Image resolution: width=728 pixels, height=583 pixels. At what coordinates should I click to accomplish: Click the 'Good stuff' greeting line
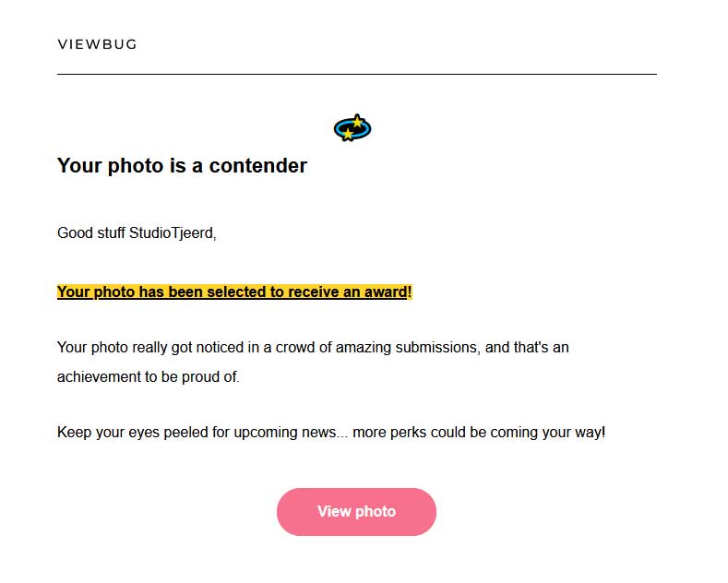tap(137, 232)
